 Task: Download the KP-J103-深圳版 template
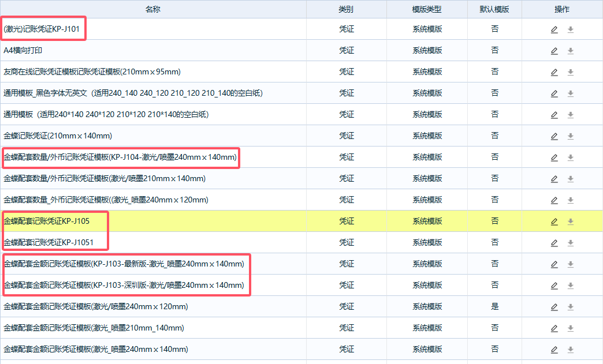pyautogui.click(x=571, y=286)
